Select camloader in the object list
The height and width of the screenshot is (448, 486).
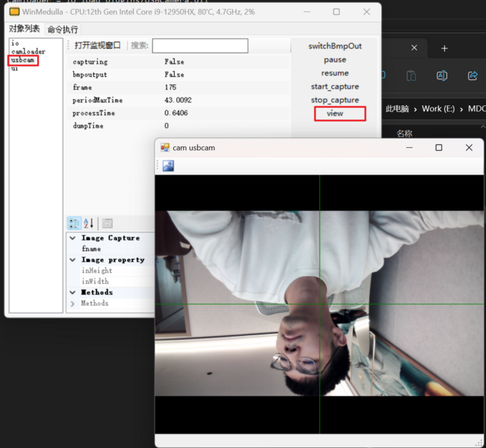(28, 52)
